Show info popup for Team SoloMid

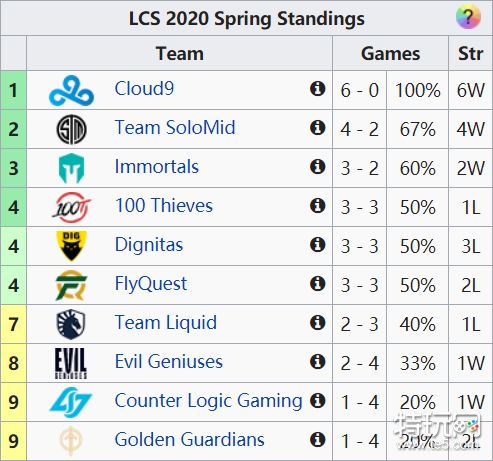(317, 128)
